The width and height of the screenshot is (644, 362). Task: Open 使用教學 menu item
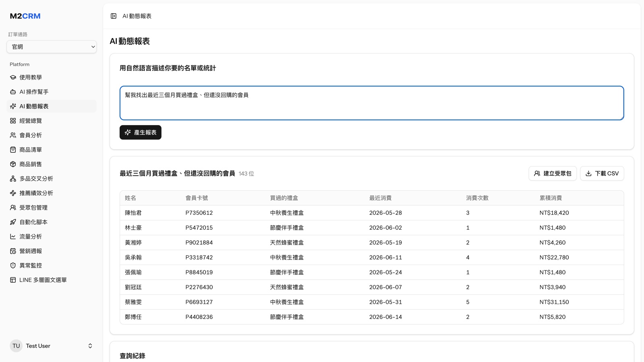52,77
